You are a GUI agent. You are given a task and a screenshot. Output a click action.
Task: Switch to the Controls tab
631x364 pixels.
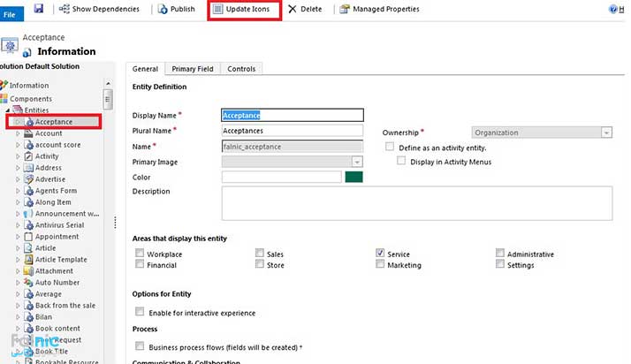241,69
